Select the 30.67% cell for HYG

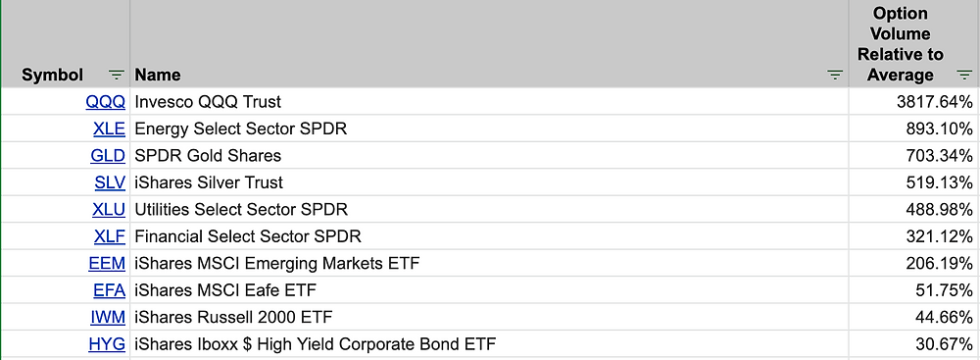point(913,343)
